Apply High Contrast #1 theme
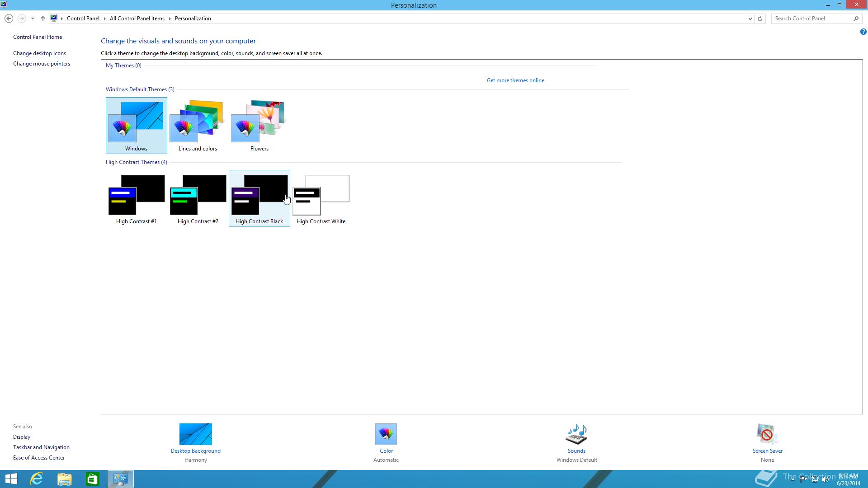 pos(136,198)
